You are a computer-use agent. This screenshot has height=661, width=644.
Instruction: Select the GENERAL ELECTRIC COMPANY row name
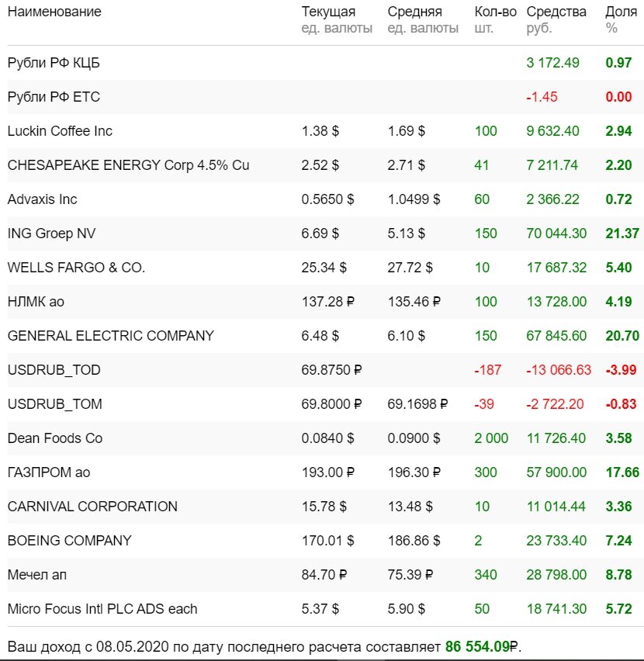pos(111,336)
